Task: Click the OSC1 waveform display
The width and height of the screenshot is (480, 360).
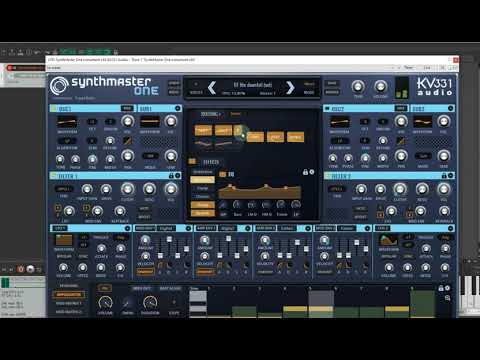Action: pyautogui.click(x=67, y=122)
